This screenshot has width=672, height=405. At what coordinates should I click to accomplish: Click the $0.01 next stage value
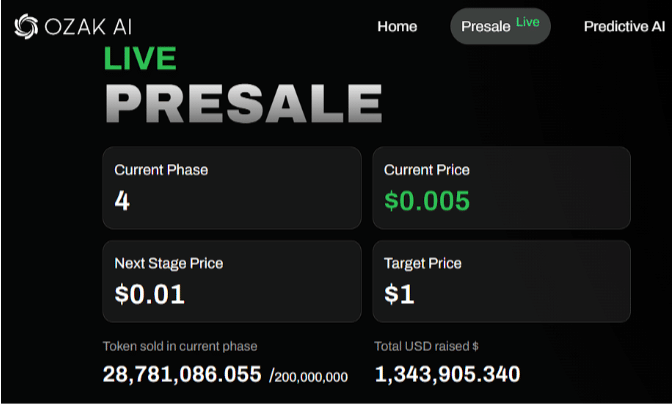pyautogui.click(x=150, y=295)
